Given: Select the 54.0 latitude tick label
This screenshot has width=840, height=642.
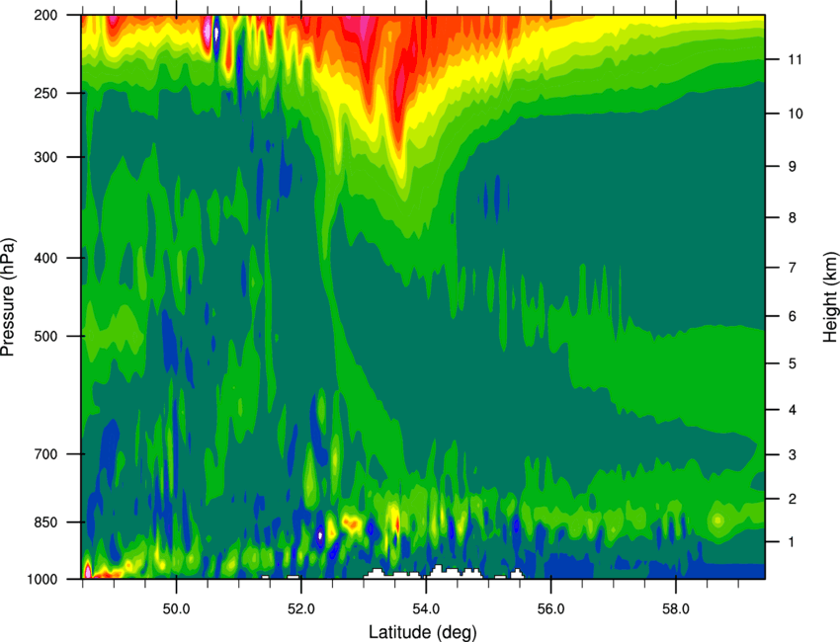Looking at the screenshot, I should (426, 609).
